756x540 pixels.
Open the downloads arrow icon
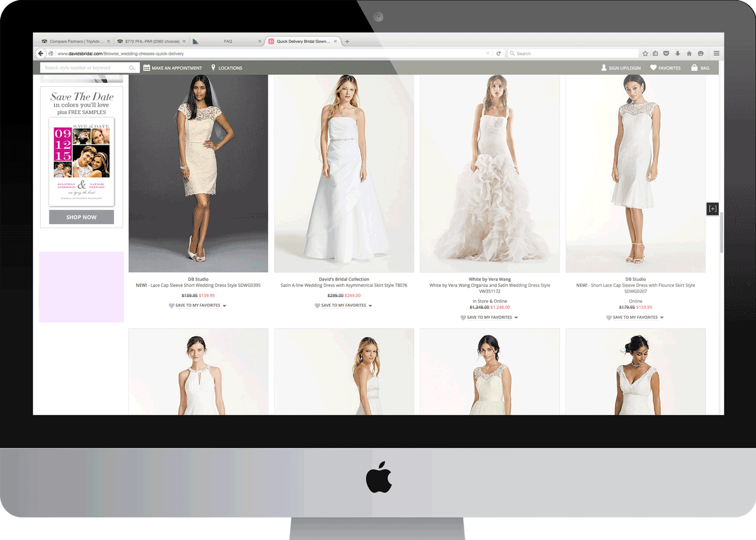pyautogui.click(x=677, y=54)
